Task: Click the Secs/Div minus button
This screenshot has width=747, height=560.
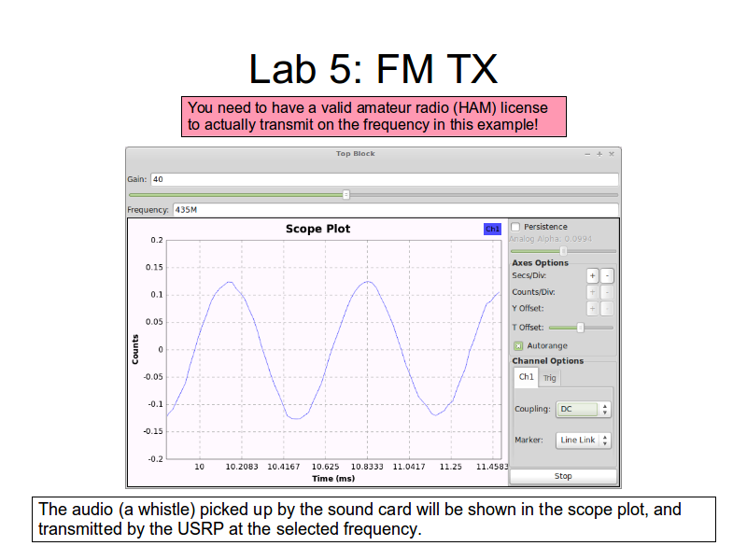Action: [607, 275]
